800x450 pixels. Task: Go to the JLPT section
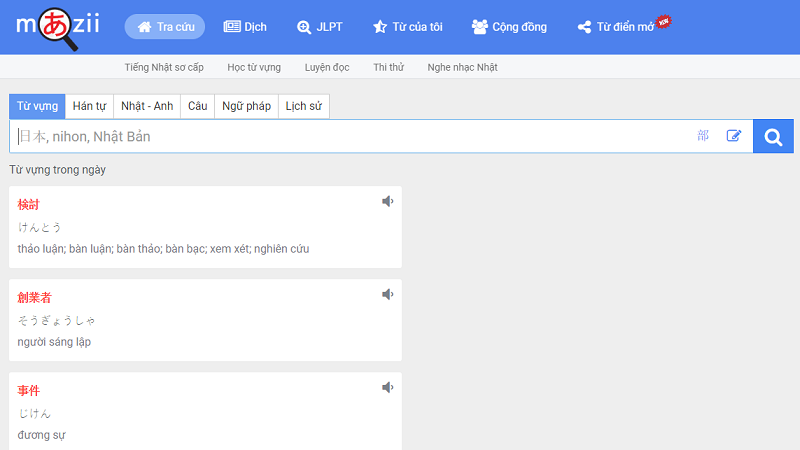coord(320,27)
